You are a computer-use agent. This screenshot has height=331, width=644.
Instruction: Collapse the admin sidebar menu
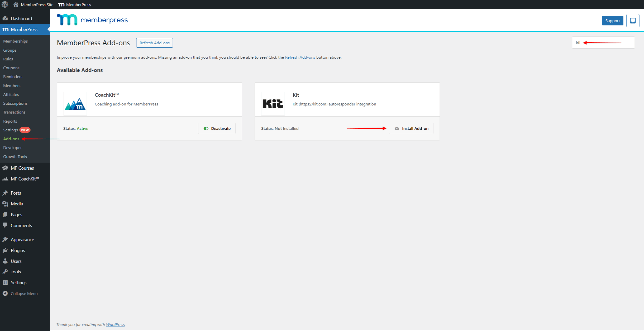[x=24, y=293]
